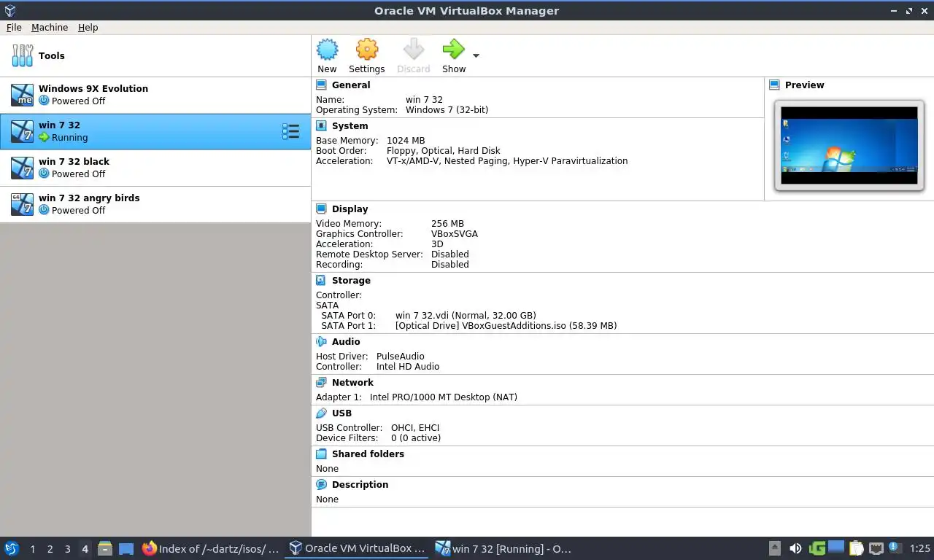Click the Display section header
The image size is (934, 560).
[350, 209]
